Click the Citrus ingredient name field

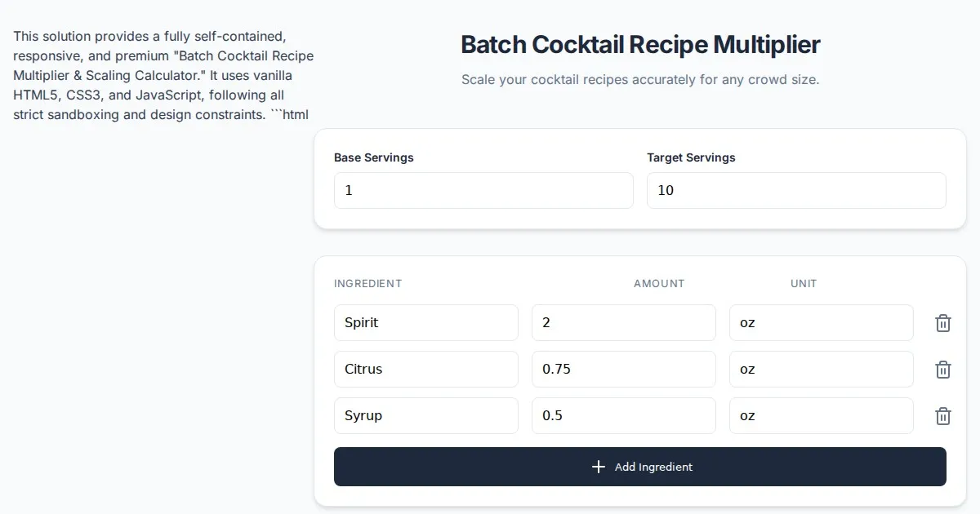point(425,370)
